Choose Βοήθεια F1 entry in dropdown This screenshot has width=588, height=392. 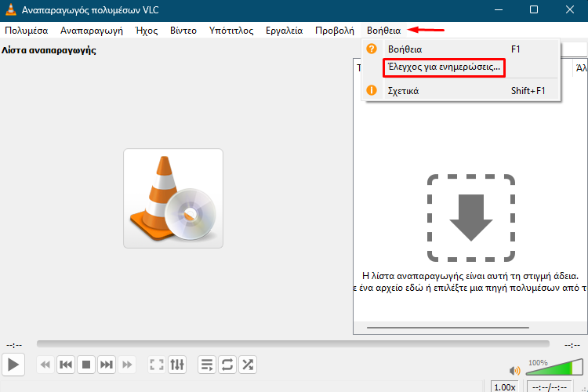[x=461, y=49]
